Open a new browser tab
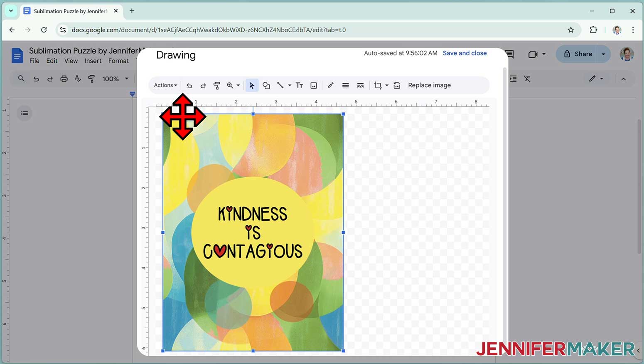 coord(132,11)
